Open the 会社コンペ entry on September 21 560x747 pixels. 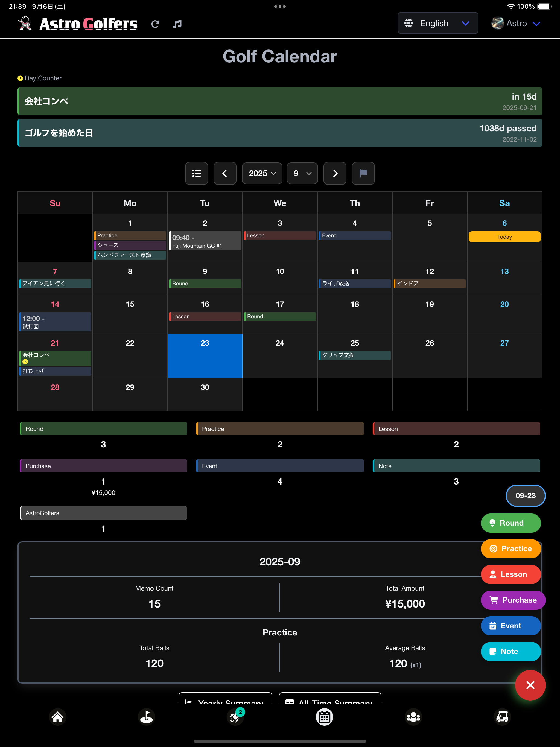55,358
